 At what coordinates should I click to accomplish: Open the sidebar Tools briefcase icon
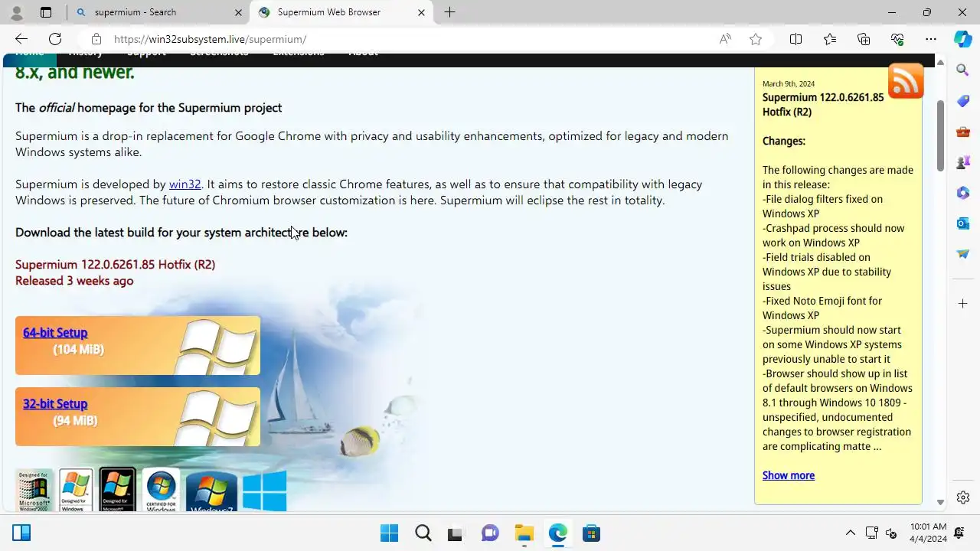coord(962,132)
